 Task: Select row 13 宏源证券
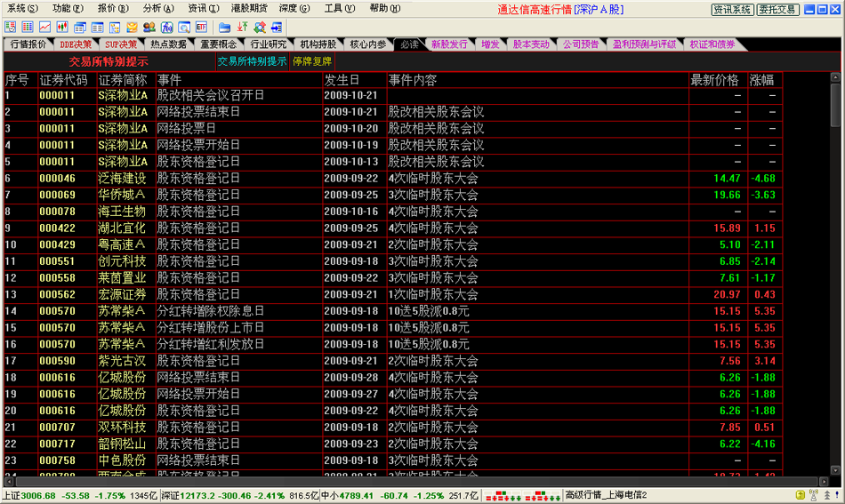(x=393, y=294)
